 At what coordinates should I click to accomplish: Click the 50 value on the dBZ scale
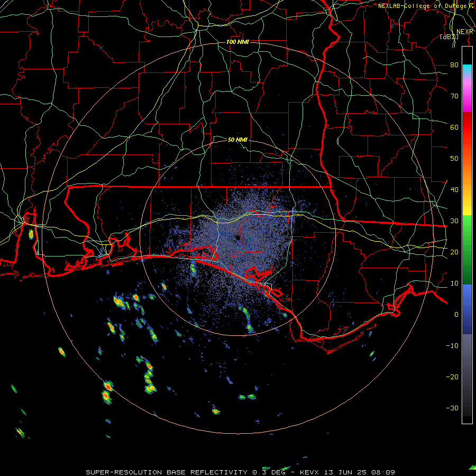454,159
